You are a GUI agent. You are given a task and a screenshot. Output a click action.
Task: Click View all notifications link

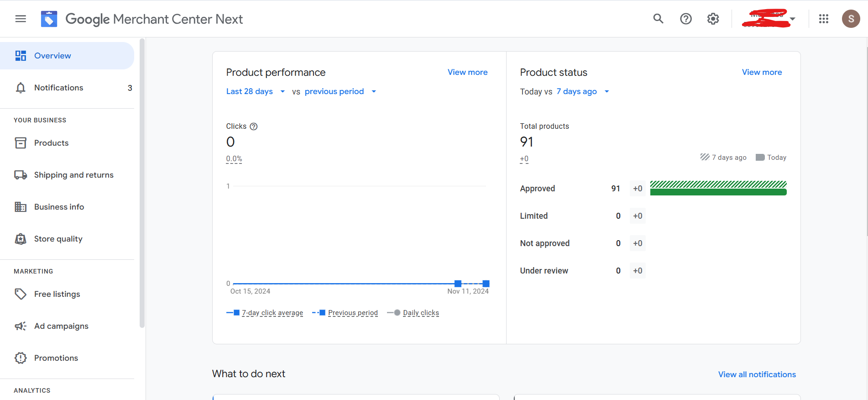757,374
